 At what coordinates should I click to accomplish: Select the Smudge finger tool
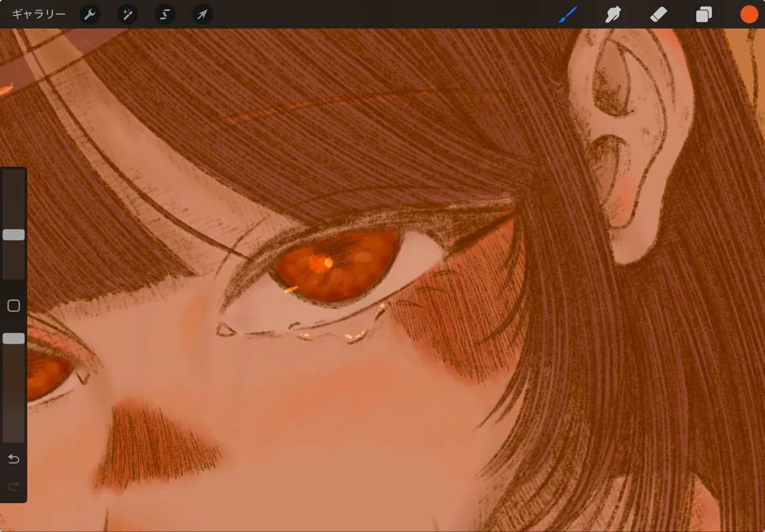coord(613,14)
